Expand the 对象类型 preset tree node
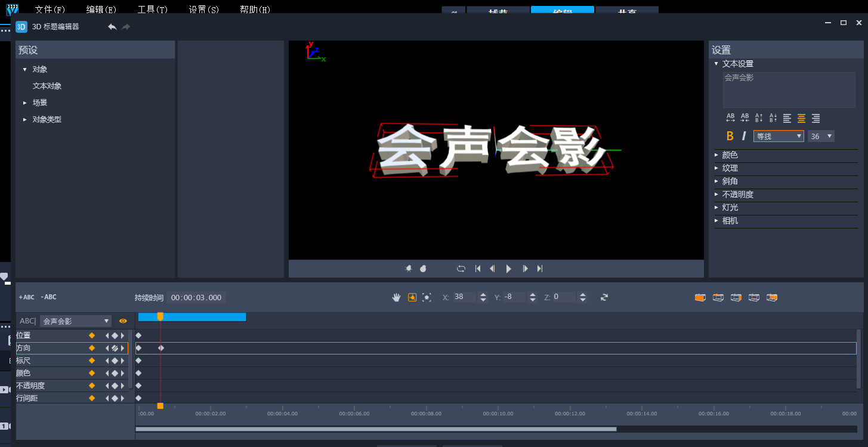This screenshot has width=868, height=447. click(x=25, y=119)
